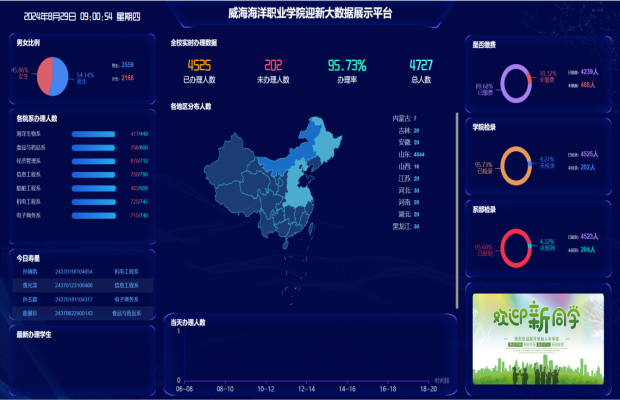Click the 95.73% 办理率 indicator
Screen dimensions: 620x400
pyautogui.click(x=347, y=66)
